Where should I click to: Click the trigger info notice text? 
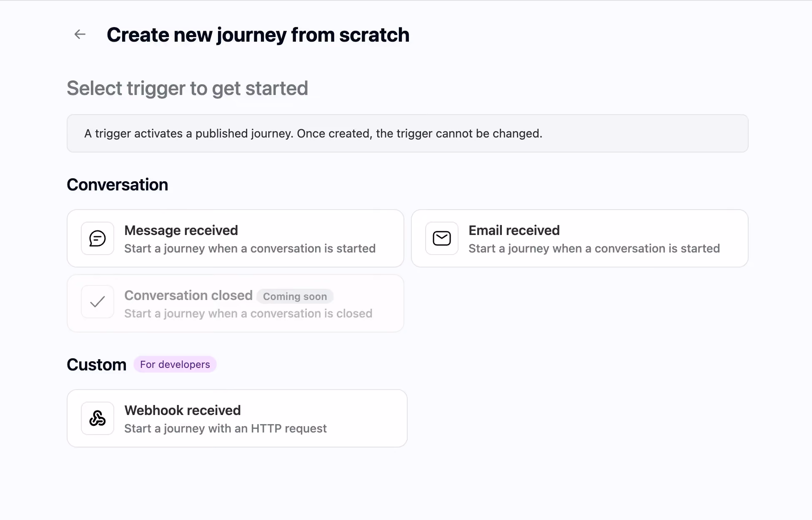[x=313, y=133]
